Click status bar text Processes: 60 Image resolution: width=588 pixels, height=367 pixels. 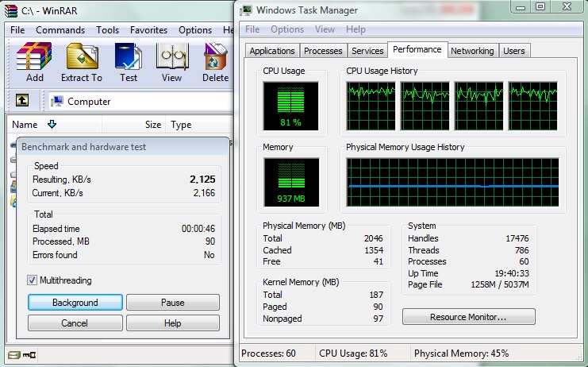click(x=268, y=353)
